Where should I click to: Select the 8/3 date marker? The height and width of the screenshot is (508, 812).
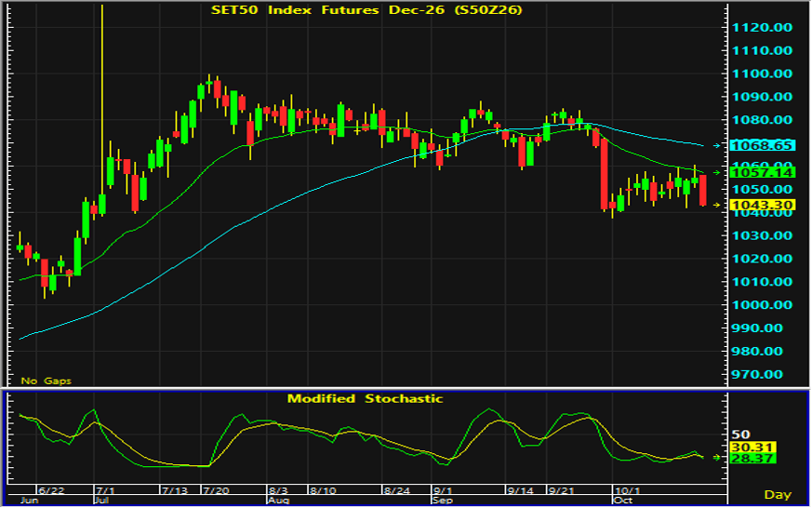pos(278,490)
